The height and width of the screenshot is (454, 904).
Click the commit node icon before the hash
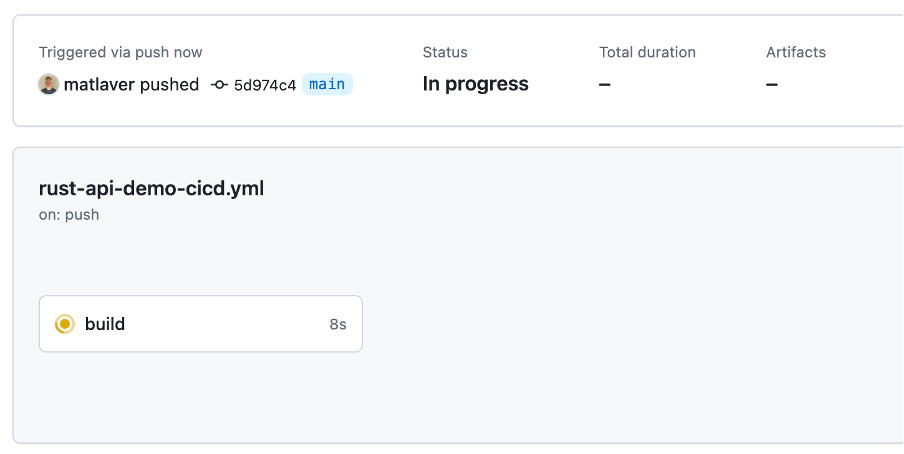219,85
